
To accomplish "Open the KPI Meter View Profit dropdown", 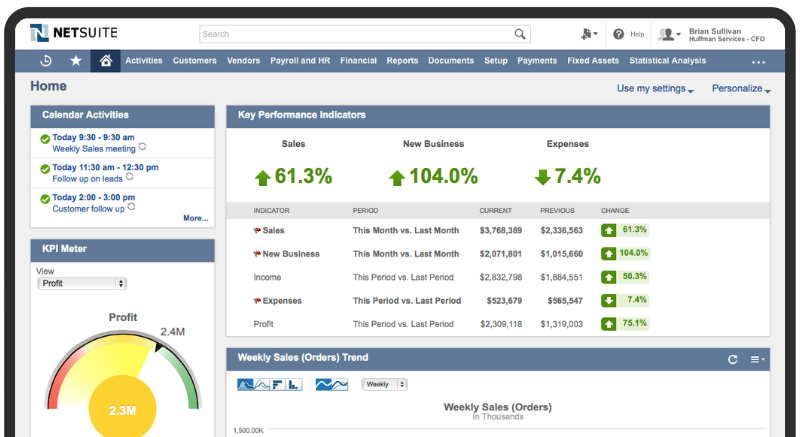I will point(82,284).
